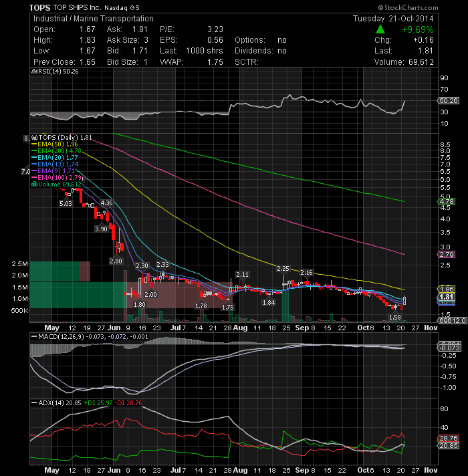Select the TOPS ticker symbol in the header
This screenshot has width=468, height=476.
tap(39, 8)
